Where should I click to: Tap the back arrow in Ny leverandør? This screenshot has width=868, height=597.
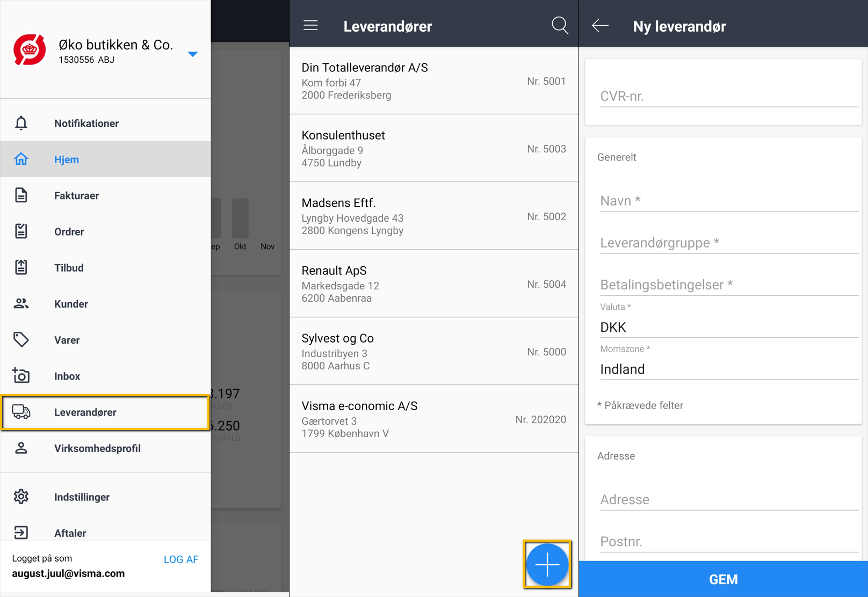pyautogui.click(x=600, y=26)
